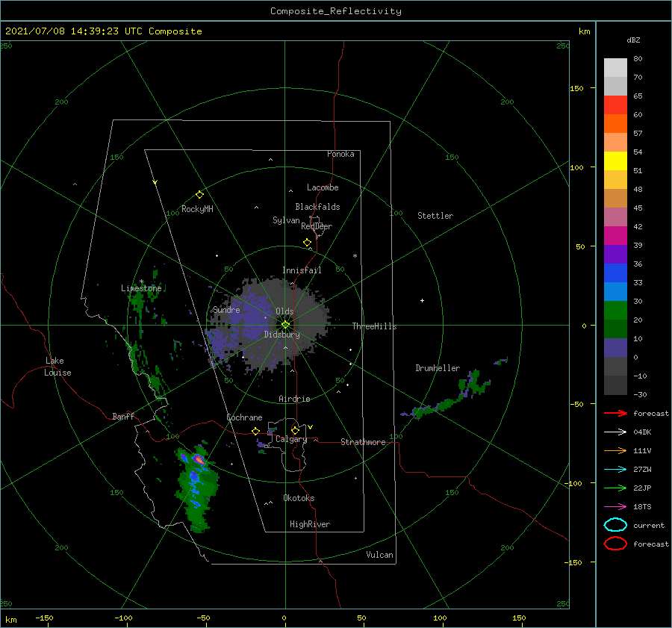
Task: Click the white 04DK arrow in the legend
Action: point(615,432)
